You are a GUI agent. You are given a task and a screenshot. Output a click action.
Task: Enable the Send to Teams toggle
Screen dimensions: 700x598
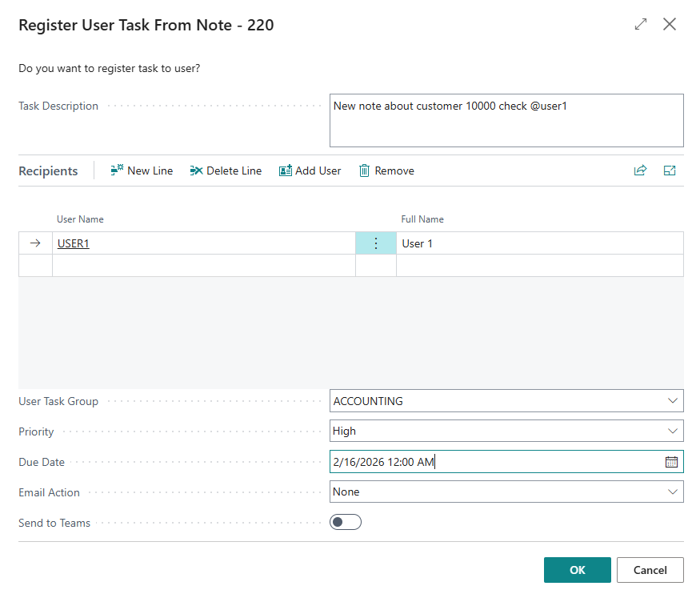point(346,523)
